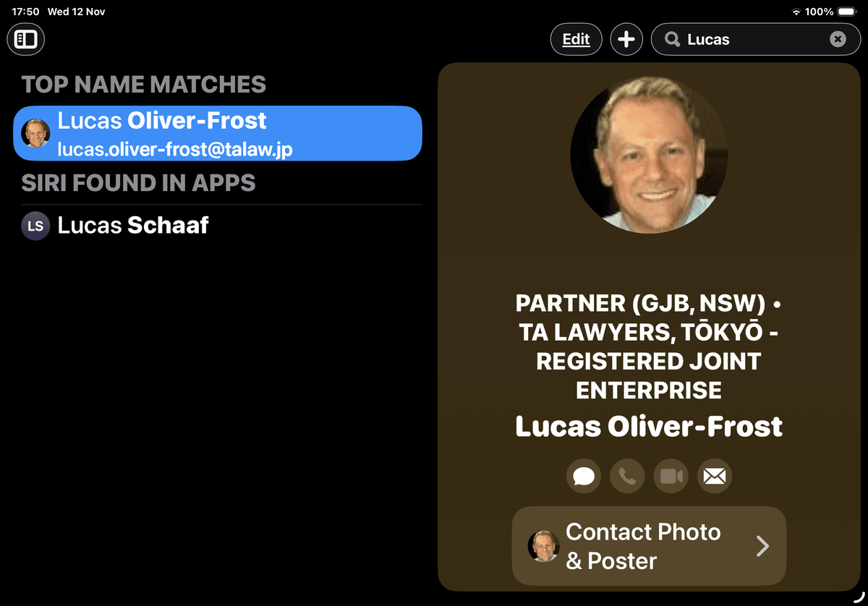Clear the Lucas search text
This screenshot has width=868, height=606.
click(837, 39)
